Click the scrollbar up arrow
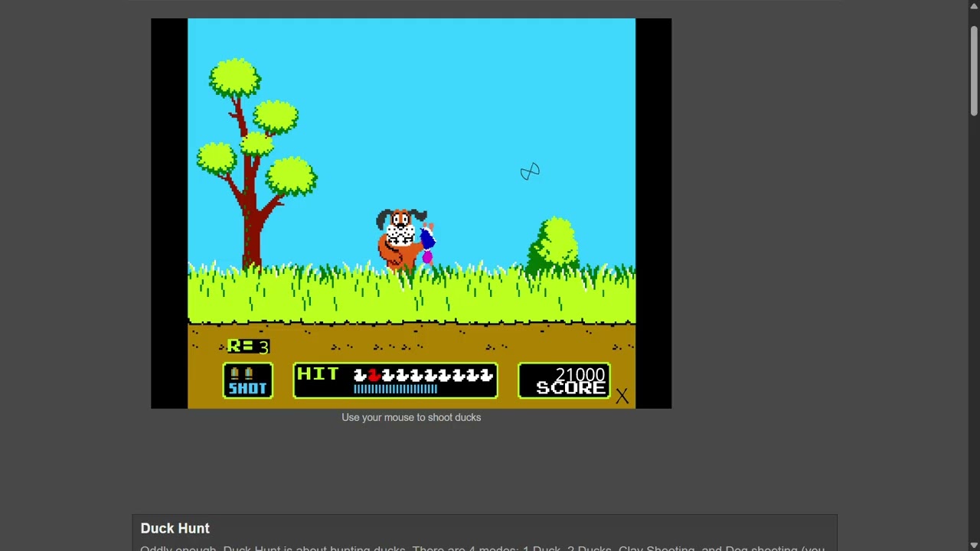This screenshot has width=980, height=551. tap(974, 7)
